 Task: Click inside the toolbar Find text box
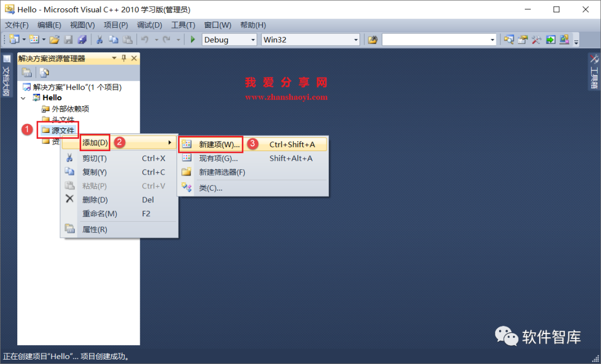point(435,39)
